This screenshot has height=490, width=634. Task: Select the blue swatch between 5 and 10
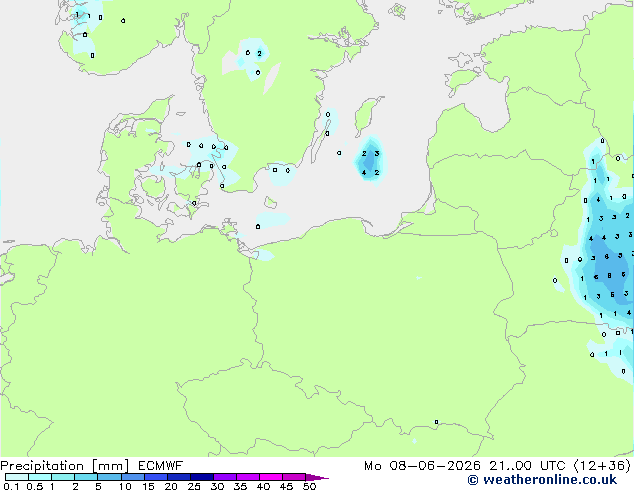point(110,477)
